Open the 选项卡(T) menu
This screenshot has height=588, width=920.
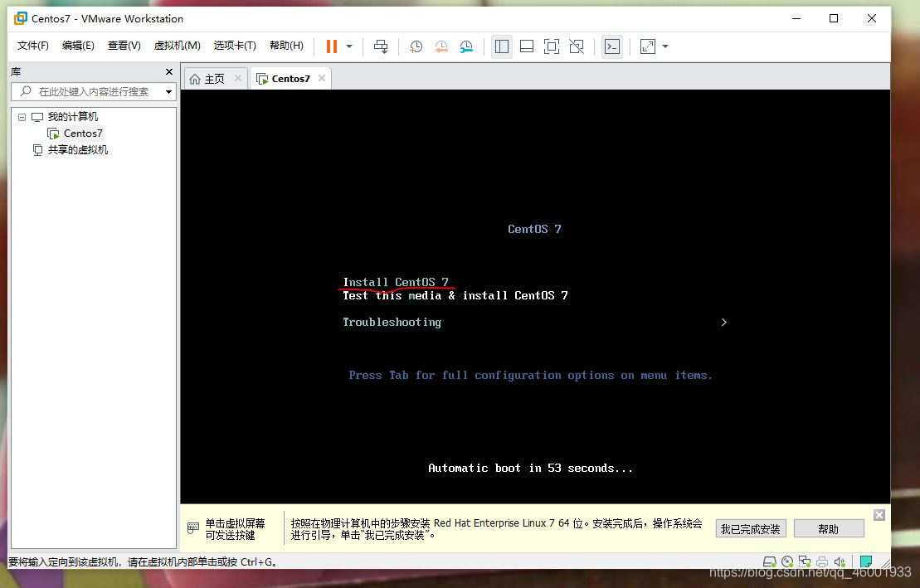[235, 46]
